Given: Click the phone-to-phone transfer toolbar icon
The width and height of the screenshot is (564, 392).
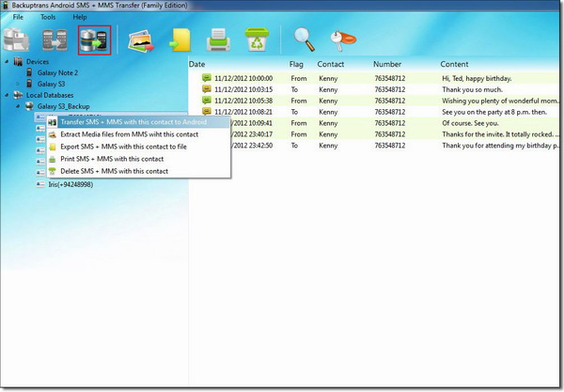Looking at the screenshot, I should point(55,39).
